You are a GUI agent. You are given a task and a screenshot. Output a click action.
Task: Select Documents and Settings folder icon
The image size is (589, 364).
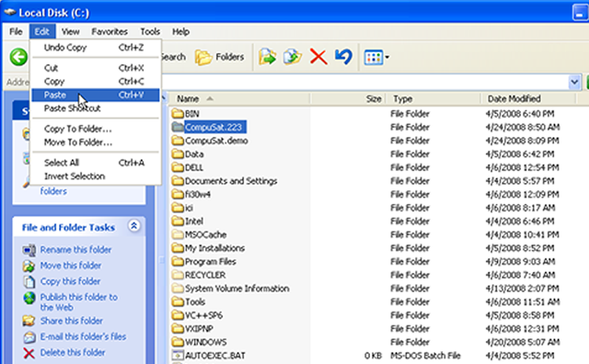point(178,181)
